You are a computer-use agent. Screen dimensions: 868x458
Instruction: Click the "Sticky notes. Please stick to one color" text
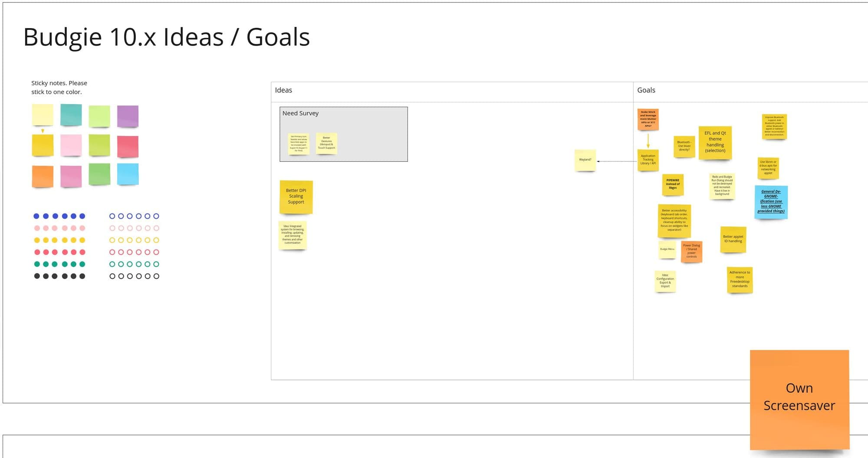coord(59,87)
